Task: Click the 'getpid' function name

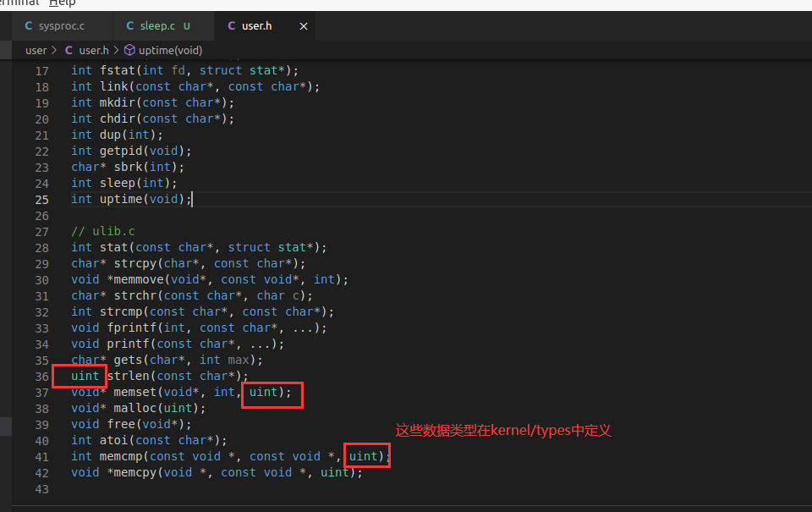Action: tap(121, 151)
